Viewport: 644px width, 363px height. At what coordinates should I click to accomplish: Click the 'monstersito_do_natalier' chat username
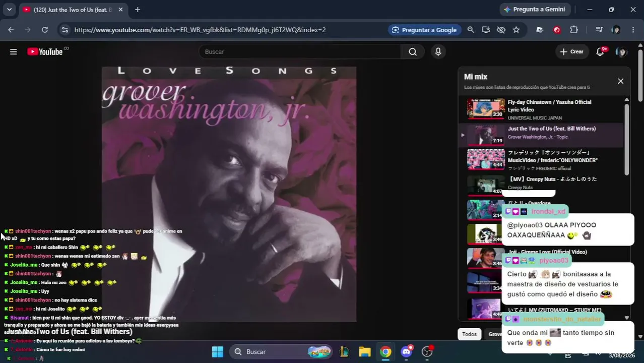tap(562, 319)
